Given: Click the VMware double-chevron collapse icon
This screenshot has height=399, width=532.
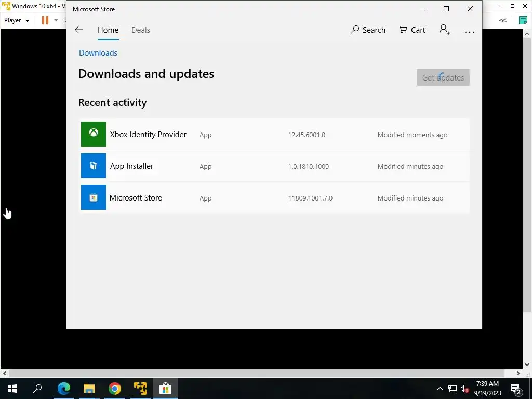Looking at the screenshot, I should pos(503,20).
